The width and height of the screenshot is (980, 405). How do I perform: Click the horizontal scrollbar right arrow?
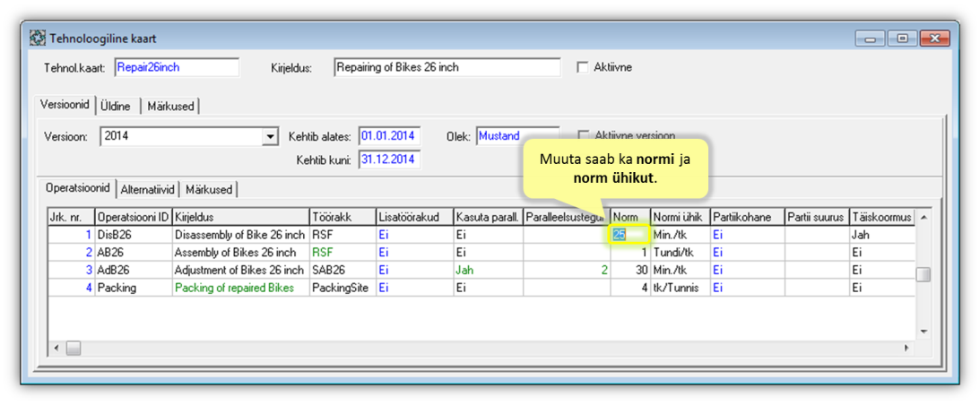coord(906,348)
